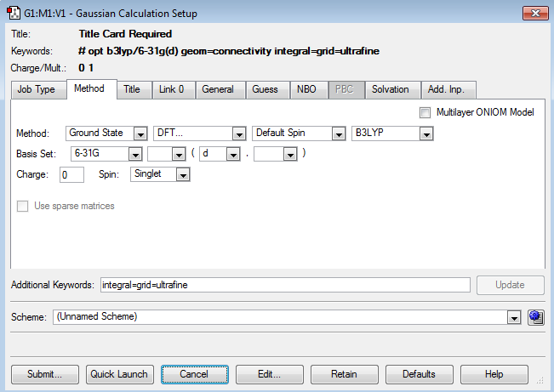Expand the Default Spin dropdown
The width and height of the screenshot is (554, 392).
[339, 134]
